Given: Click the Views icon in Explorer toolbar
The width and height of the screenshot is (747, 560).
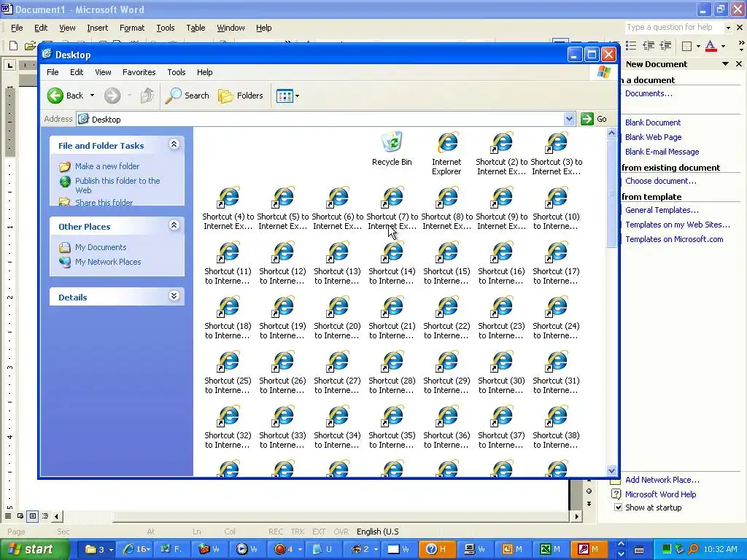Looking at the screenshot, I should tap(285, 96).
